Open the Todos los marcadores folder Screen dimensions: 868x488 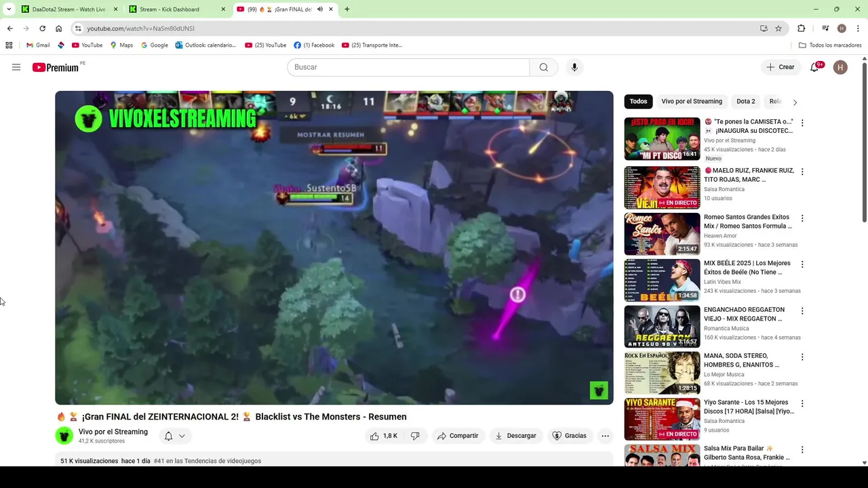[830, 45]
